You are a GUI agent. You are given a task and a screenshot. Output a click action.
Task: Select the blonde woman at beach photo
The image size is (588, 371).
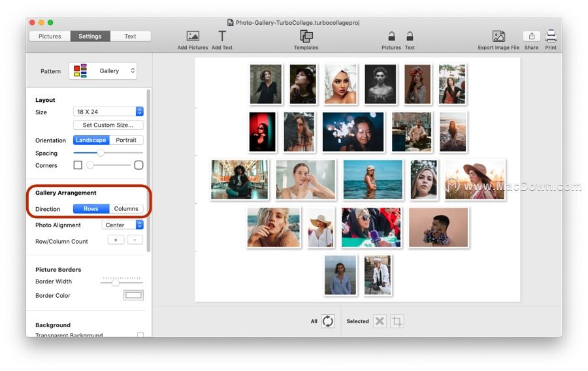(274, 227)
